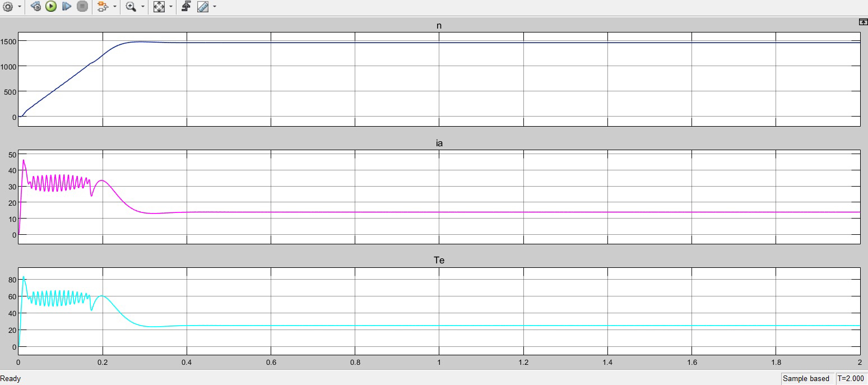Image resolution: width=868 pixels, height=385 pixels.
Task: Click the grayed-out stop simulation button
Action: point(82,7)
